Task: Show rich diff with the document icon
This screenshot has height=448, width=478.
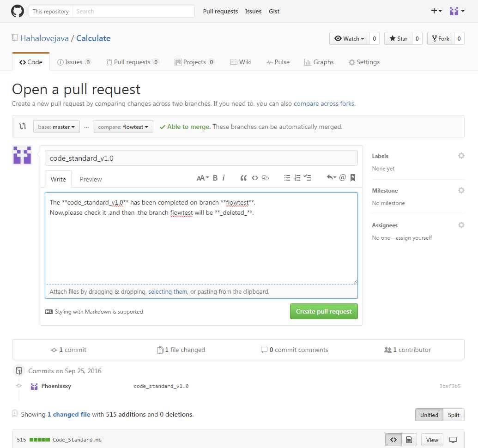Action: (409, 440)
